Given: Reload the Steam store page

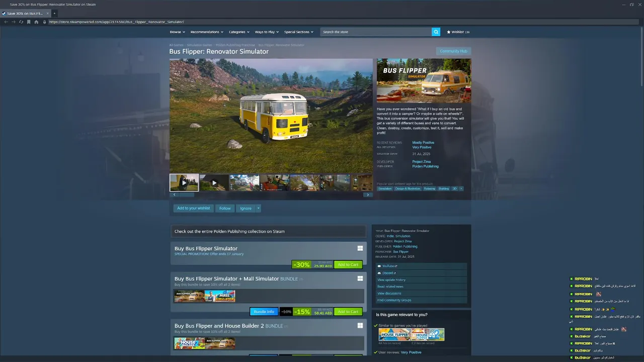Looking at the screenshot, I should coord(21,22).
